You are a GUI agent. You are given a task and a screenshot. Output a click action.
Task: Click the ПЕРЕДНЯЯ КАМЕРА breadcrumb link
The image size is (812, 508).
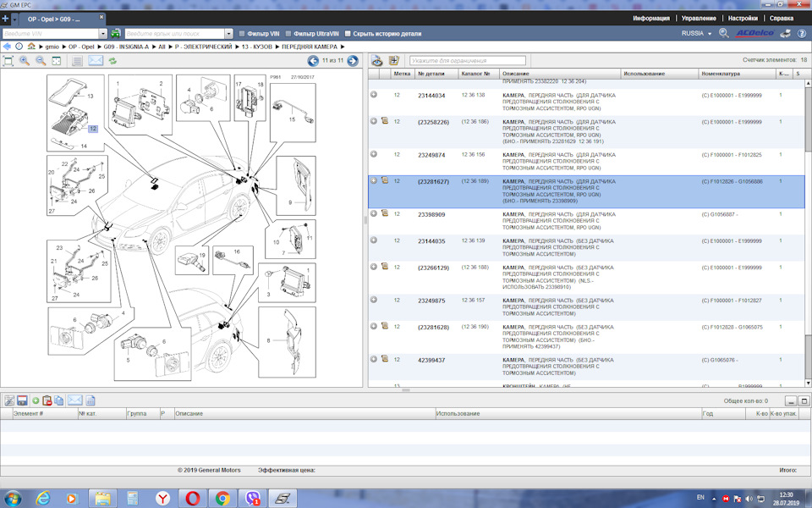(308, 47)
